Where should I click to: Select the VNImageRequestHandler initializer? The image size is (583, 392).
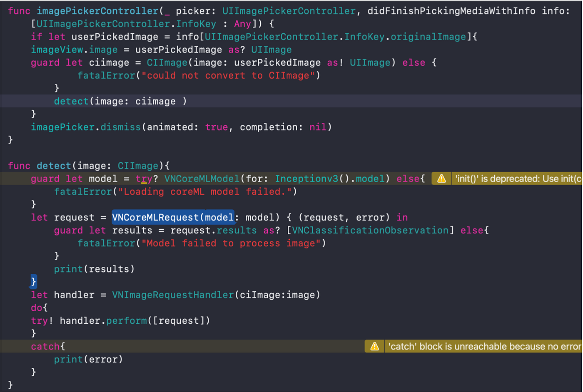tap(172, 295)
